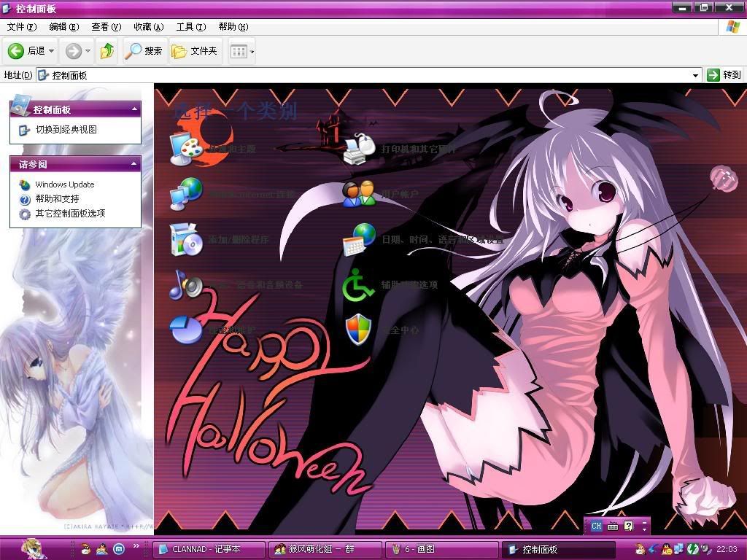Open the 查看(V) menu
Screen dimensions: 747x560
(107, 27)
